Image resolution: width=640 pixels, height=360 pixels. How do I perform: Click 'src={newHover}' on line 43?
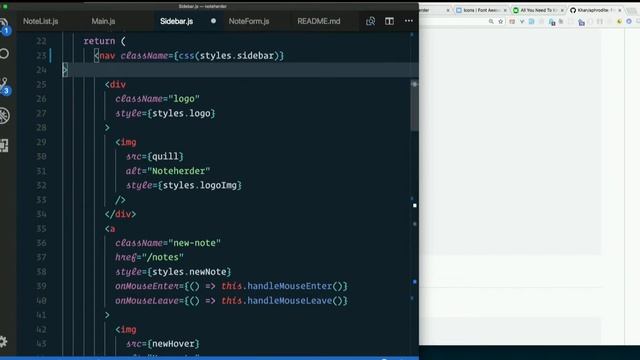pos(162,344)
